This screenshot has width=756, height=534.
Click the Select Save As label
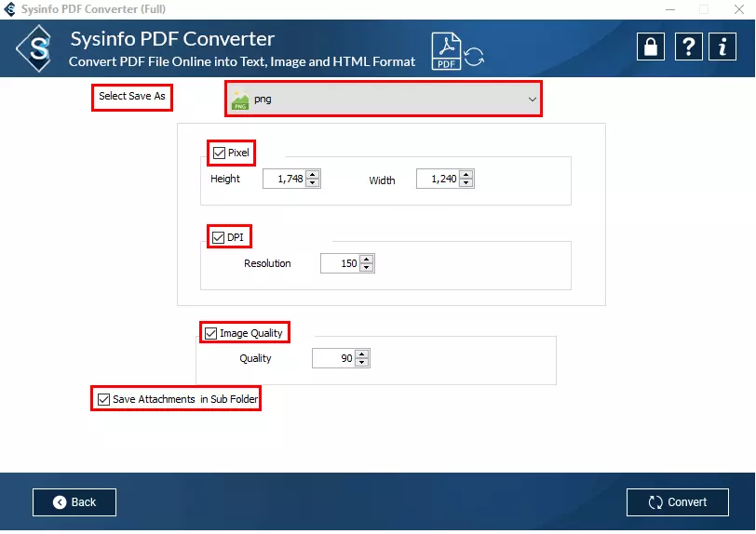[x=132, y=97]
